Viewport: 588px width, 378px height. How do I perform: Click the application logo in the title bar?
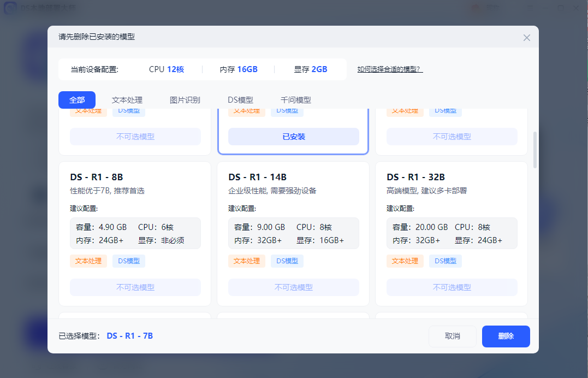point(9,8)
